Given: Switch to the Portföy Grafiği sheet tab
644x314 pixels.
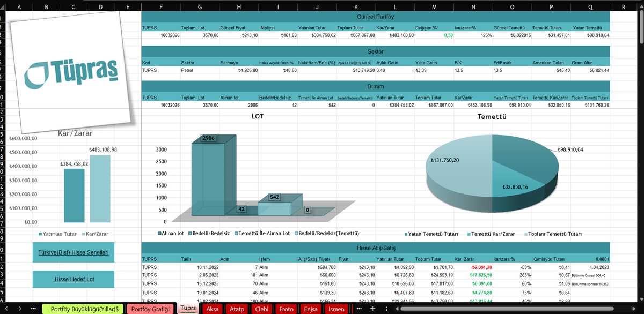Looking at the screenshot, I should pyautogui.click(x=150, y=309).
